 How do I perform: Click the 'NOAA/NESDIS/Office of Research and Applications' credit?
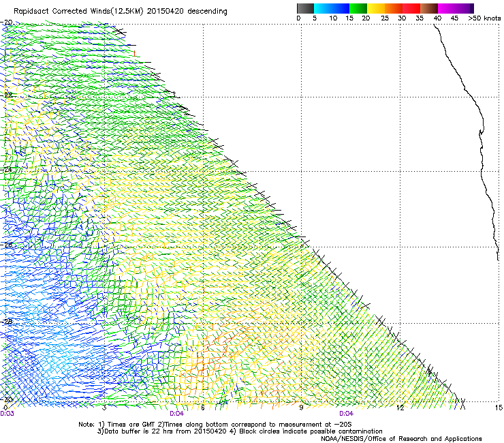click(401, 439)
